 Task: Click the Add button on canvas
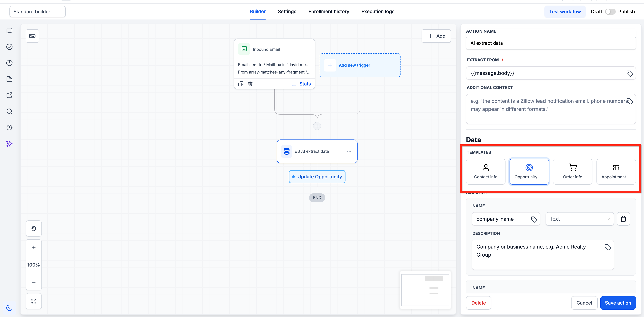(x=436, y=36)
